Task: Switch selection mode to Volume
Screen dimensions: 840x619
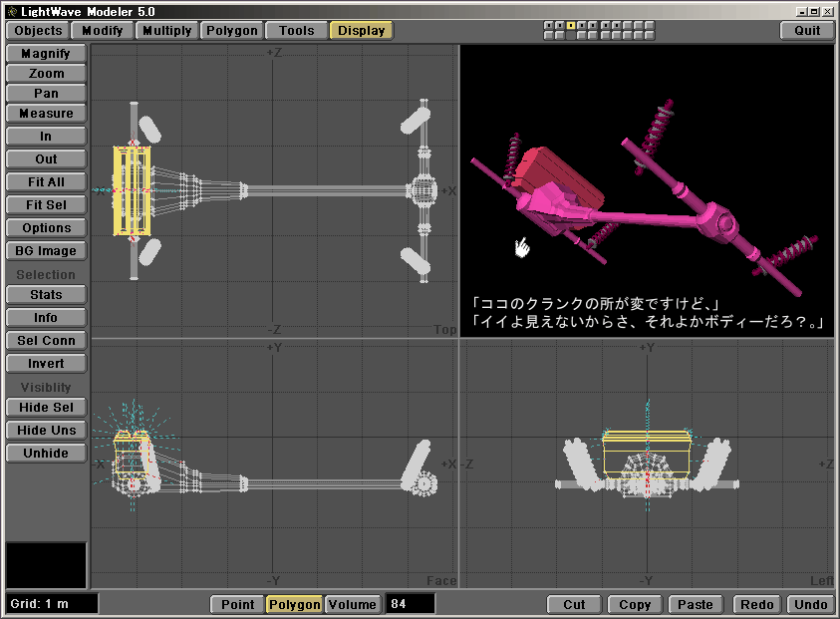Action: (352, 604)
